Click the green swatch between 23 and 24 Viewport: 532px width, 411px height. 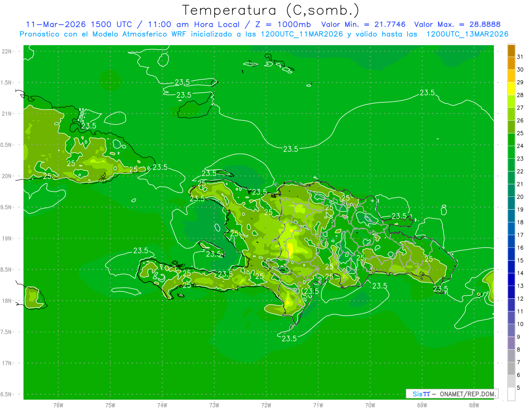pyautogui.click(x=511, y=152)
